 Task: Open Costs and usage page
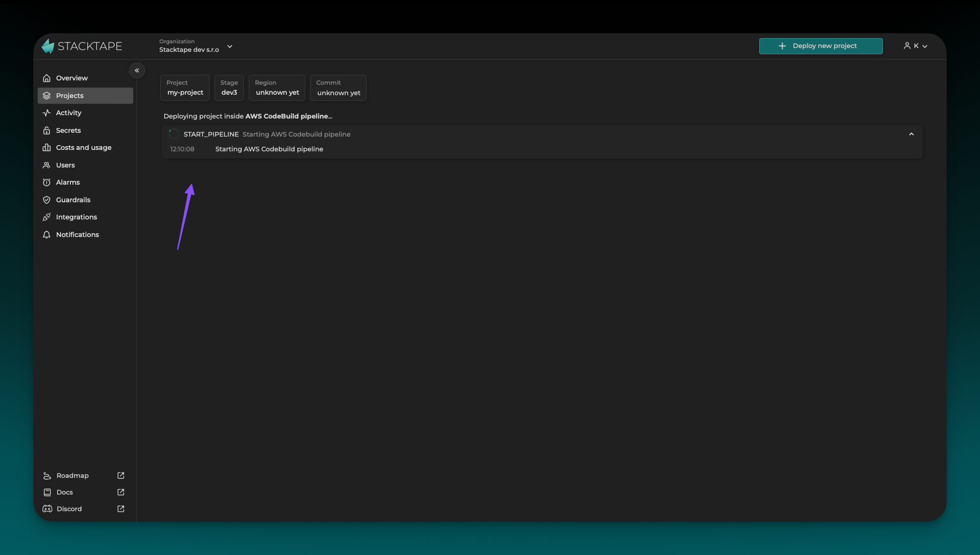[x=85, y=148]
